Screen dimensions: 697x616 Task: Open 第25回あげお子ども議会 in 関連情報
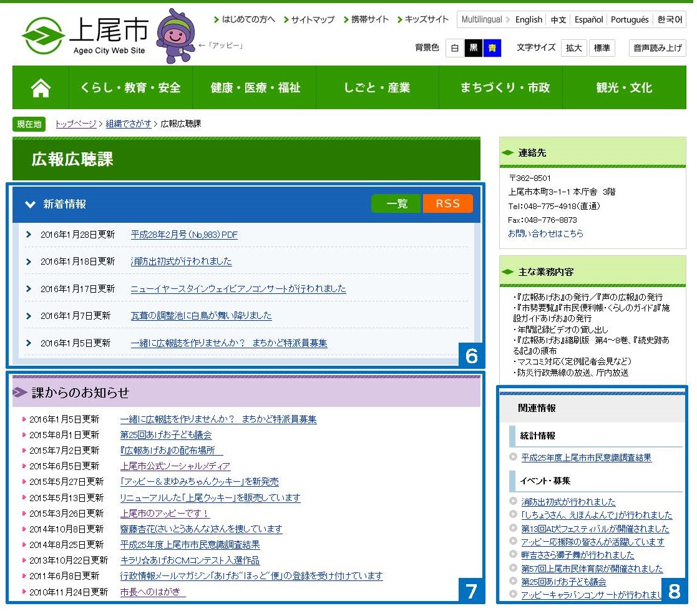tap(563, 582)
